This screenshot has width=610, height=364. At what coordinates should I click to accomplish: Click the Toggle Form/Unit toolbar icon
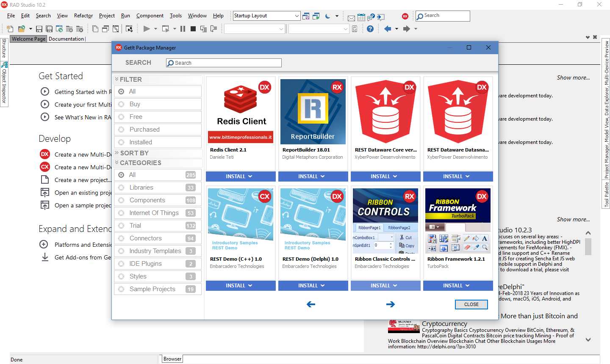coord(116,29)
